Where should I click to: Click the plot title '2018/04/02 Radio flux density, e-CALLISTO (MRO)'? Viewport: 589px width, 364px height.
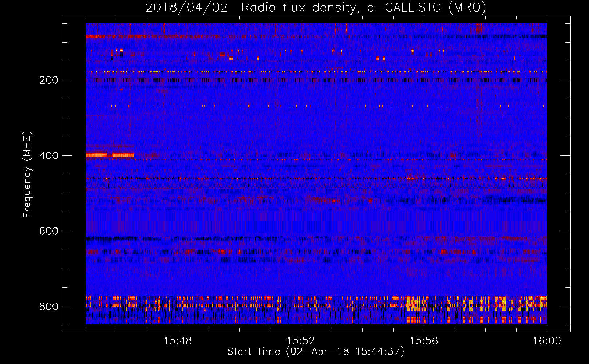coord(316,7)
